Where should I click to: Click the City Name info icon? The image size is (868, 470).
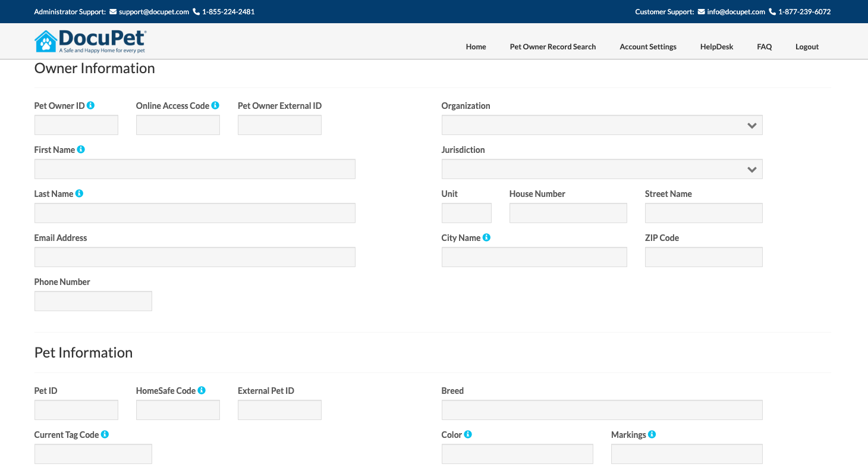tap(486, 237)
